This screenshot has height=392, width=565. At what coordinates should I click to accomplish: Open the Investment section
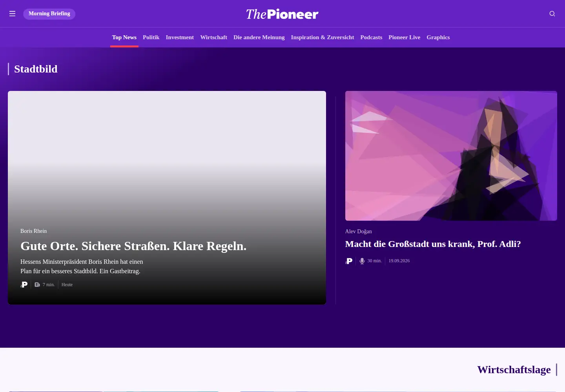point(180,37)
